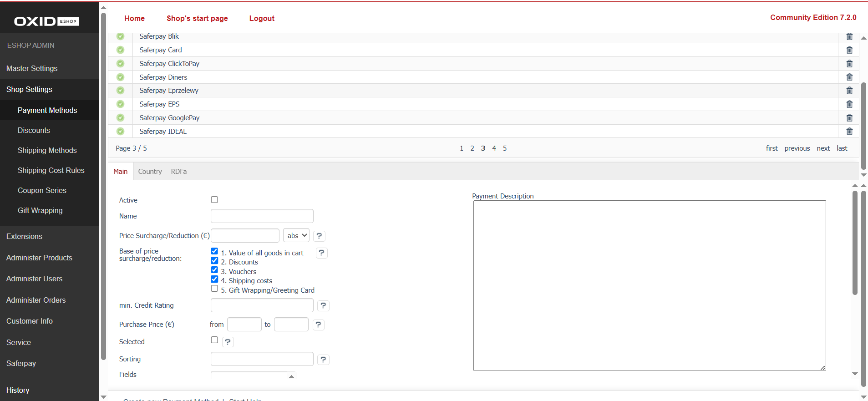The height and width of the screenshot is (401, 868).
Task: Expand Customer Info menu
Action: coord(30,321)
